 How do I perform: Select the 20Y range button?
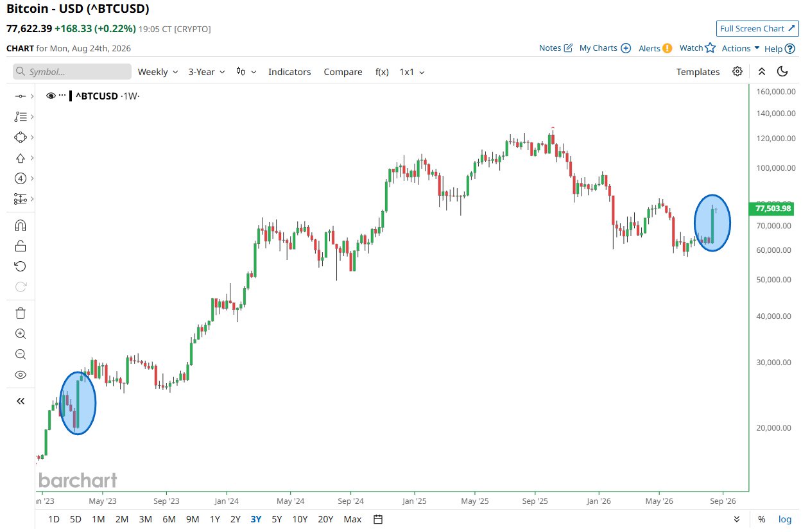click(x=325, y=519)
